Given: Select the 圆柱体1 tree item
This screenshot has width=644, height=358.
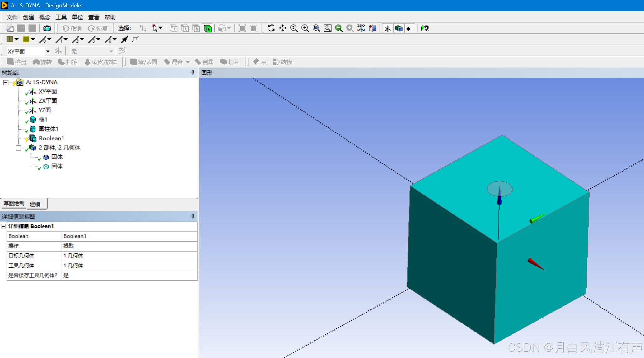Looking at the screenshot, I should tap(48, 129).
